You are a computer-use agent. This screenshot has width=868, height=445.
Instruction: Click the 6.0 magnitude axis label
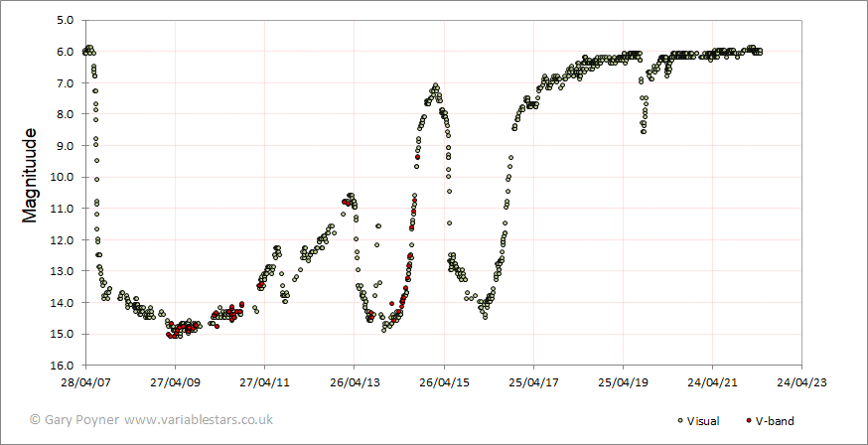point(66,52)
